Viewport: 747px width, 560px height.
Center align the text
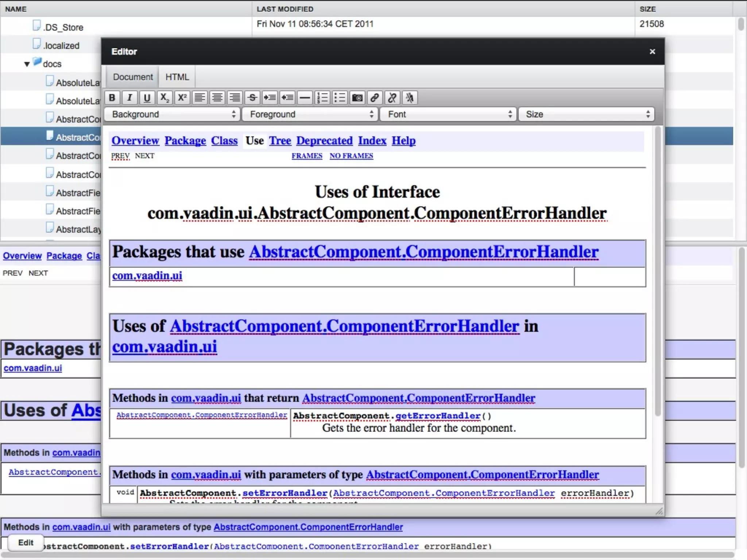click(217, 98)
